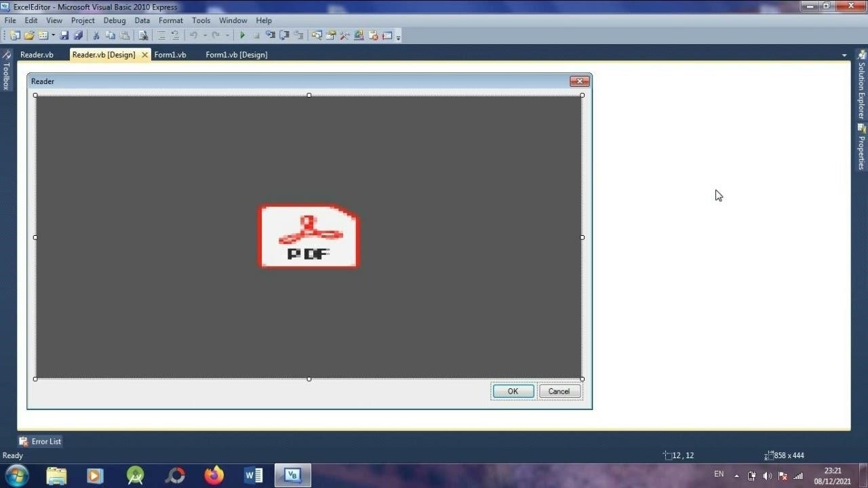Screen dimensions: 868x488
Task: Open the Edit menu
Action: [31, 20]
